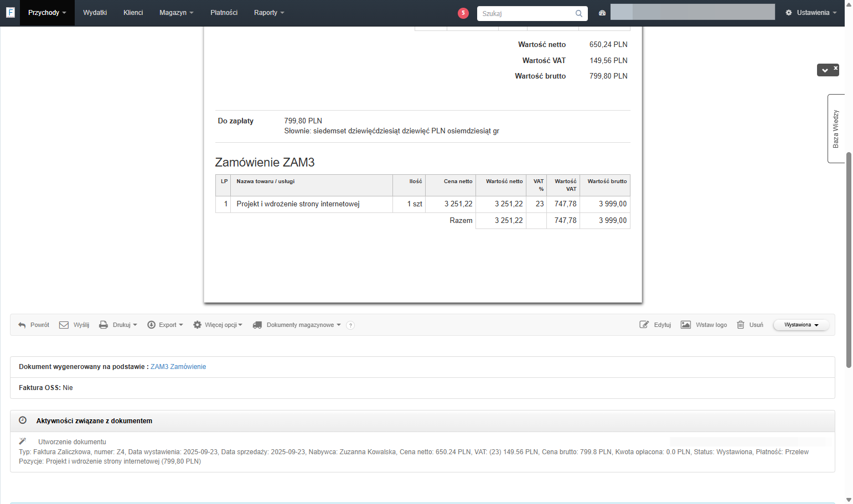Delete the document with the Usuń trash icon
This screenshot has height=504, width=853.
pos(750,325)
